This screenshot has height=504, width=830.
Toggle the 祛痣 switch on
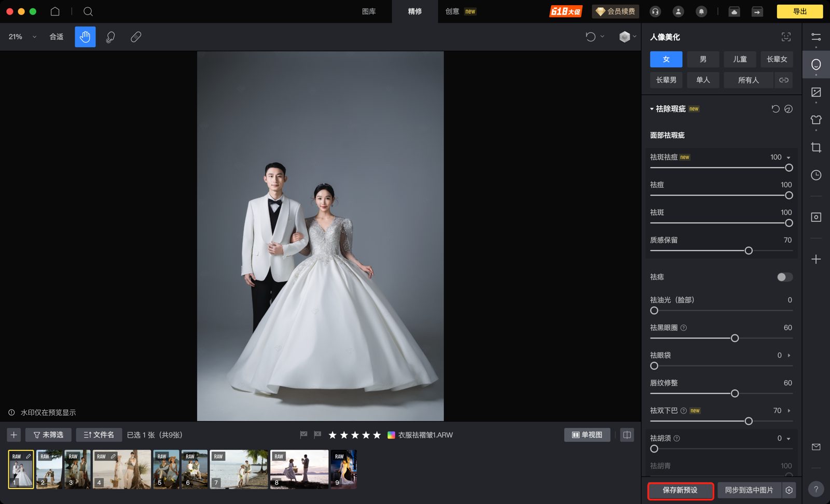click(784, 277)
